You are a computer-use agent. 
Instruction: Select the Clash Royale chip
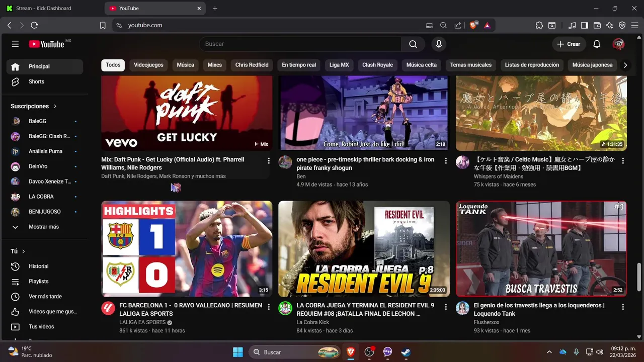point(377,65)
